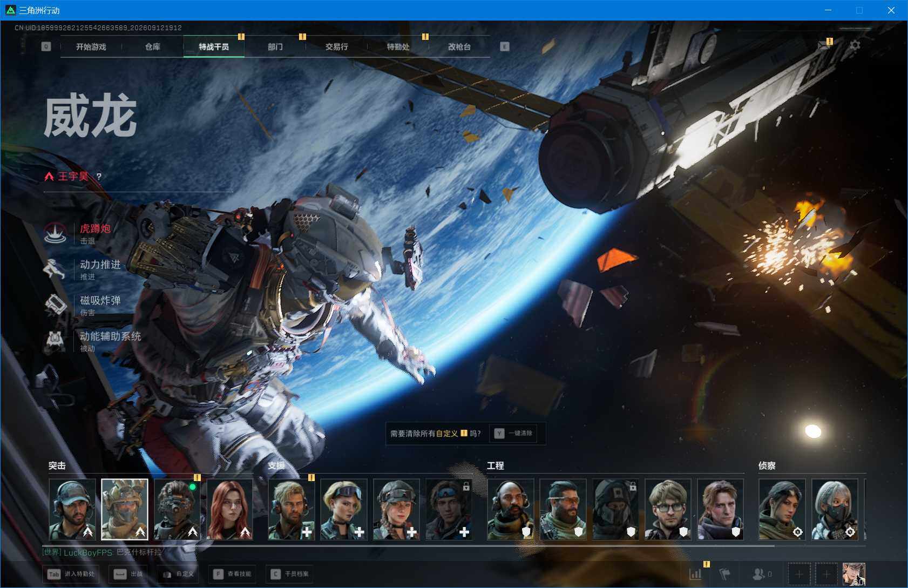Click the Q previous-tab key icon
Screen dimensions: 908x588
46,46
